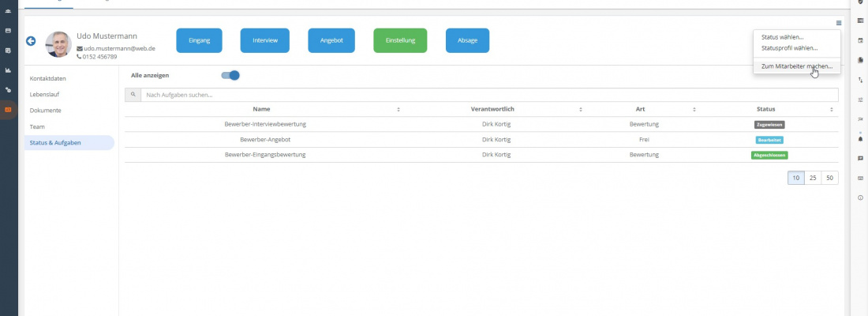Select 'Status wählen...' from the menu
The image size is (868, 316).
[788, 37]
